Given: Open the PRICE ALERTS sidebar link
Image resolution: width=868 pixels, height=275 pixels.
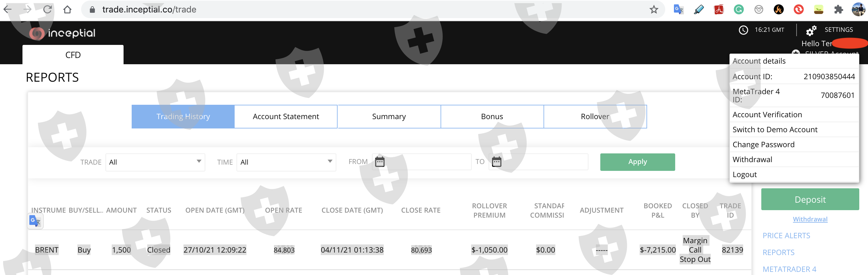Looking at the screenshot, I should [786, 236].
